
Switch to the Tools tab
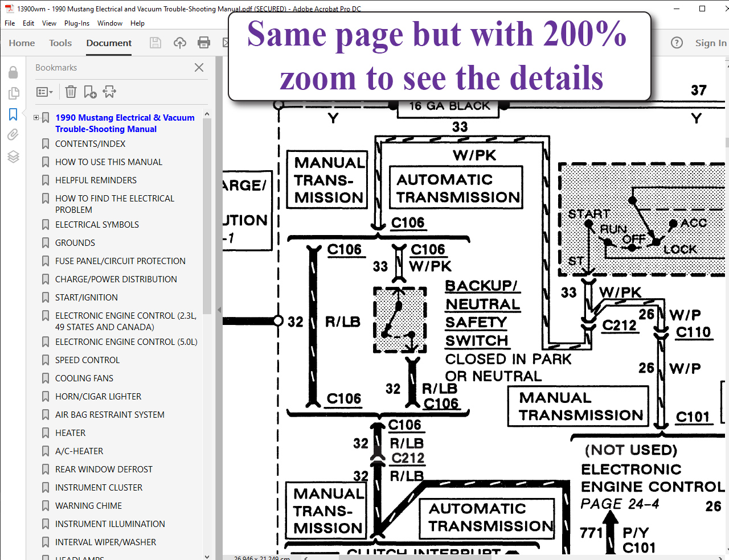60,43
